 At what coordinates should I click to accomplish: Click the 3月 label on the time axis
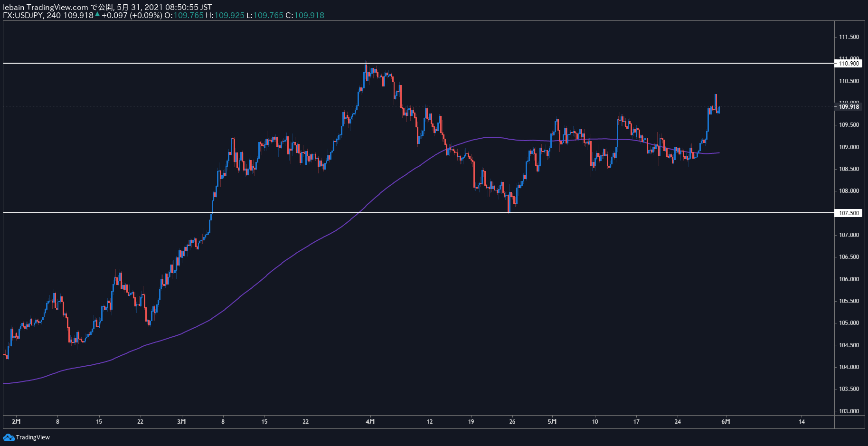tap(181, 422)
